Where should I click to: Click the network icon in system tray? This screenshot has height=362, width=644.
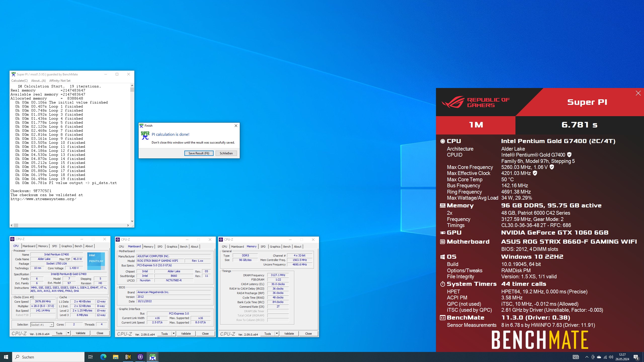[605, 357]
